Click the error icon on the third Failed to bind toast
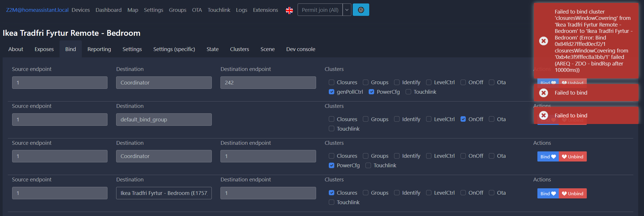Image resolution: width=644 pixels, height=216 pixels. coord(543,115)
